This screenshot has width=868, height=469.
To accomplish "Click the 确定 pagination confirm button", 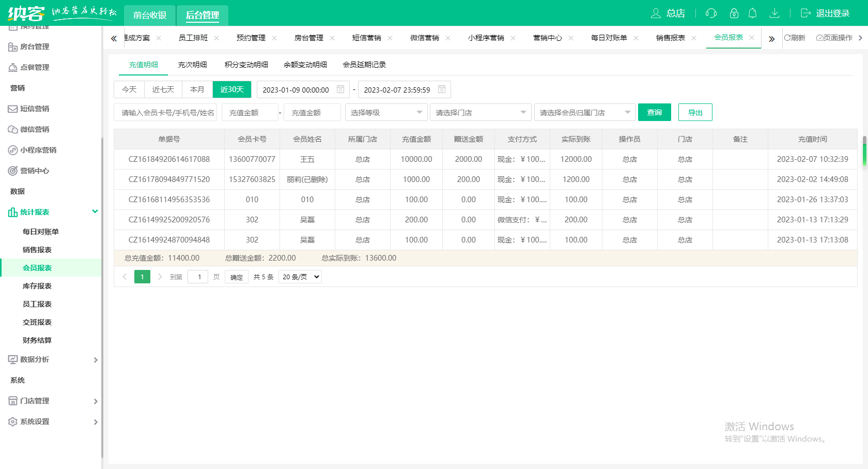I will coord(237,277).
